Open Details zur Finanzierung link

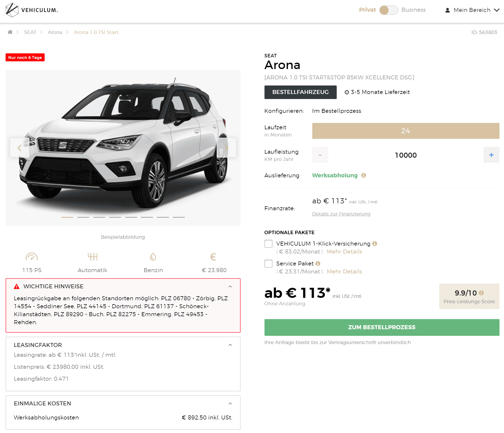click(x=341, y=214)
